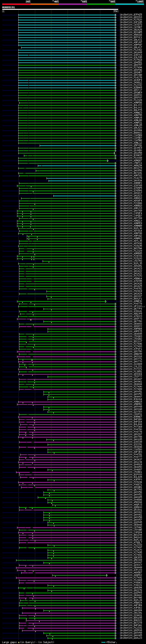Image resolution: width=146 pixels, height=644 pixels.
Task: Select hit label UniRef100_A5BPB2
Action: [x=131, y=404]
